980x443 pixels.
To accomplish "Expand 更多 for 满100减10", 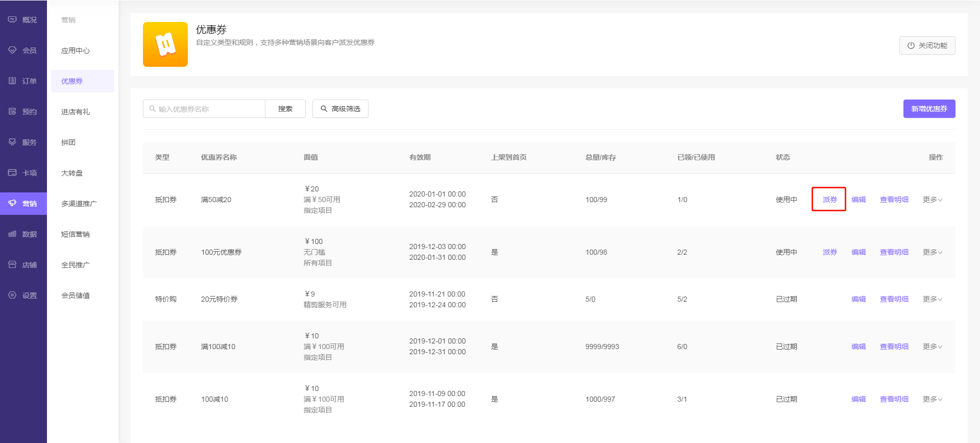I will (x=932, y=347).
